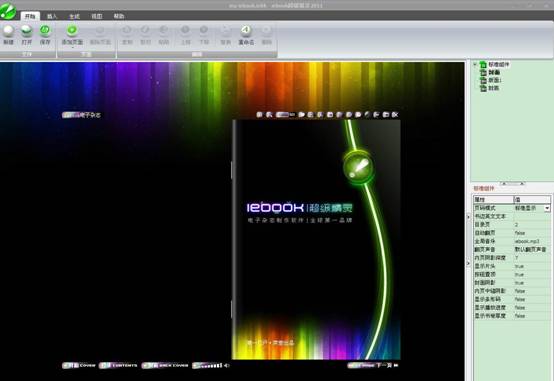Click the green 保存 (Save) icon
Screen dimensions: 554x381
45,31
